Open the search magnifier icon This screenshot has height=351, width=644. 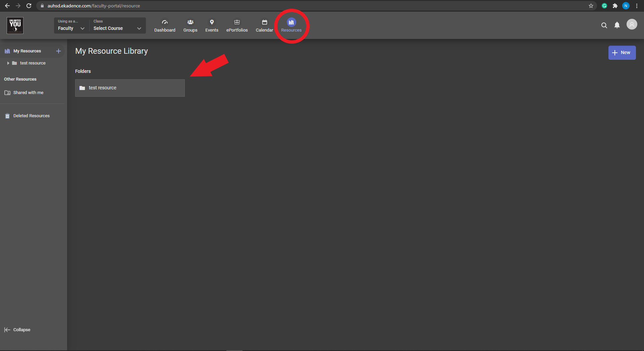[x=604, y=25]
